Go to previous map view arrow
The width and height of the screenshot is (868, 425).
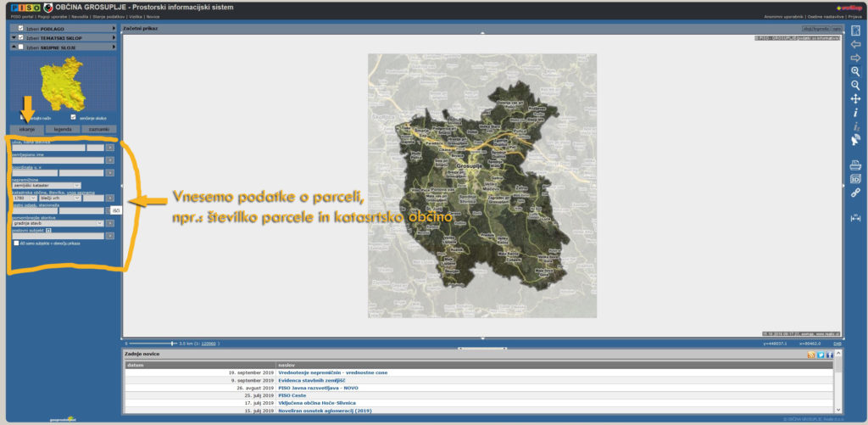(x=855, y=44)
